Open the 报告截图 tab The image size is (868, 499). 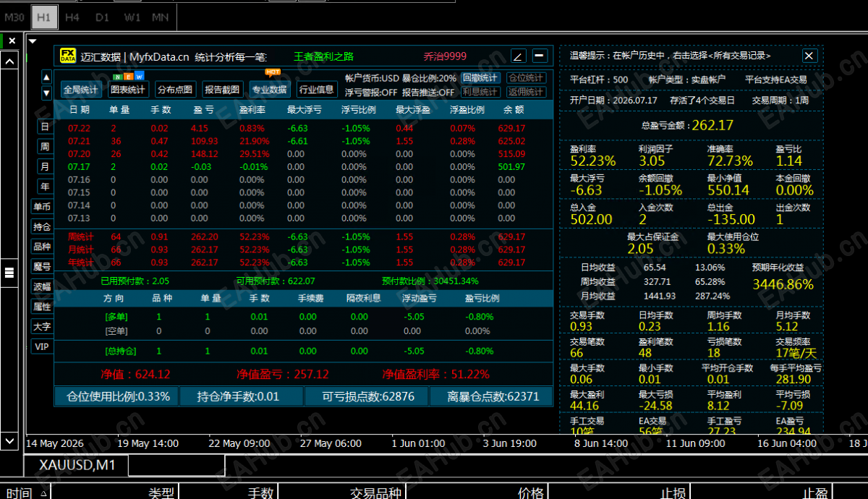[222, 90]
